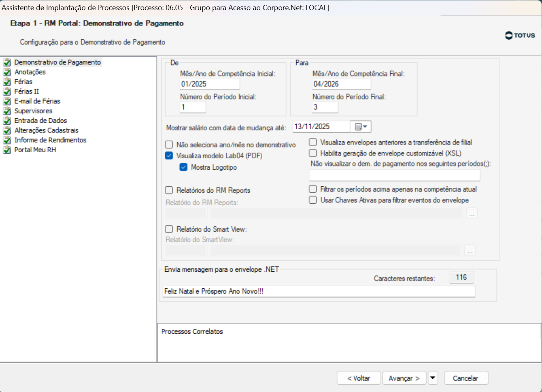Enable Relatórios do RM Reports checkbox
Viewport: 542px width, 392px height.
point(169,190)
